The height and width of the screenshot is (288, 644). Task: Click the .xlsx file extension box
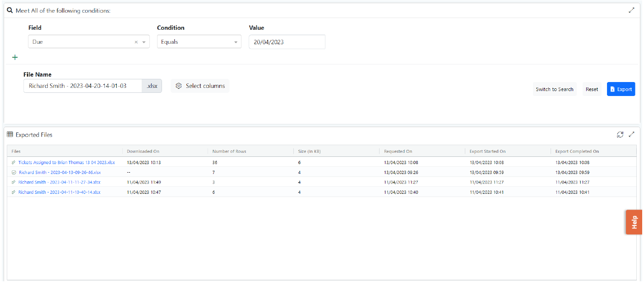click(152, 86)
